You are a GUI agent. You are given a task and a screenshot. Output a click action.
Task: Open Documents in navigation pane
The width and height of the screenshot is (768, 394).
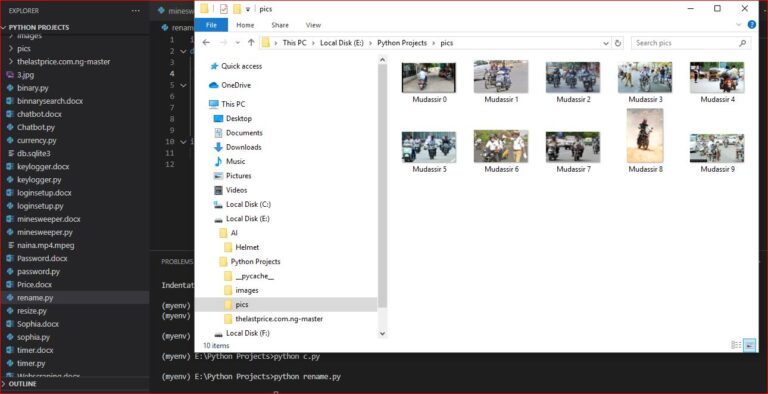tap(238, 133)
